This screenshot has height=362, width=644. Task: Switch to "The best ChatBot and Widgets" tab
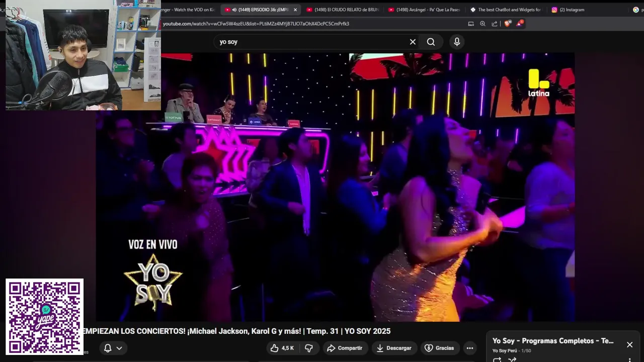506,10
